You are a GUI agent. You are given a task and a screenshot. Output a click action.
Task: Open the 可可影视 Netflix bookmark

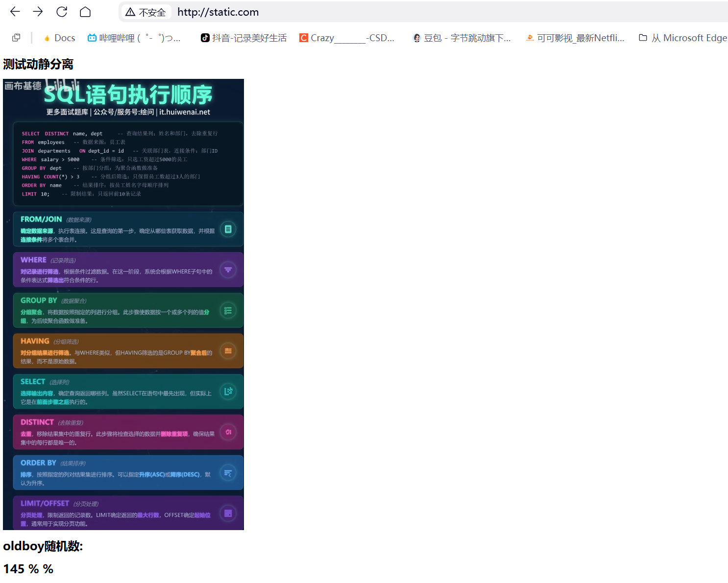point(575,38)
